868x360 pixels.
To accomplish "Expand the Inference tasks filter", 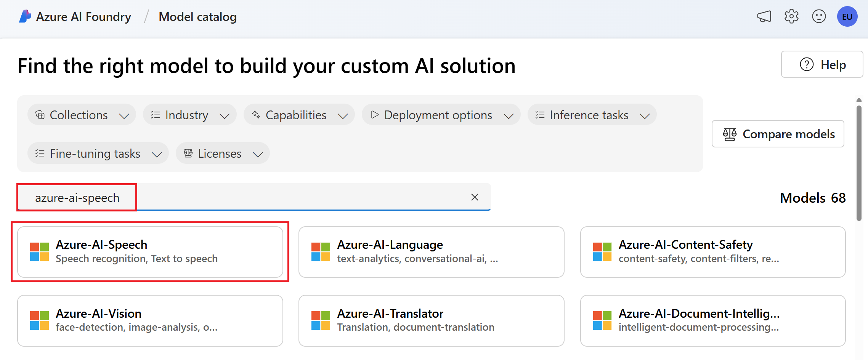I will click(x=592, y=115).
